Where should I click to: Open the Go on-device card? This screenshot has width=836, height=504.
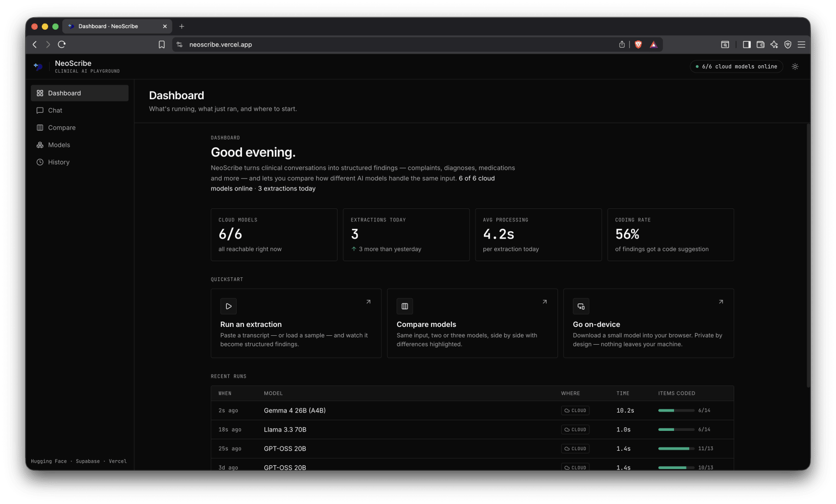(648, 323)
